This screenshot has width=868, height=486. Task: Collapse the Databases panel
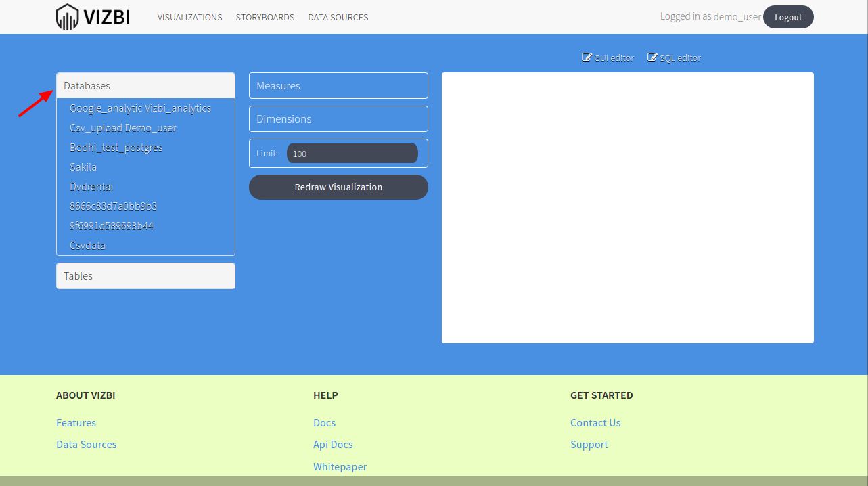pyautogui.click(x=145, y=85)
